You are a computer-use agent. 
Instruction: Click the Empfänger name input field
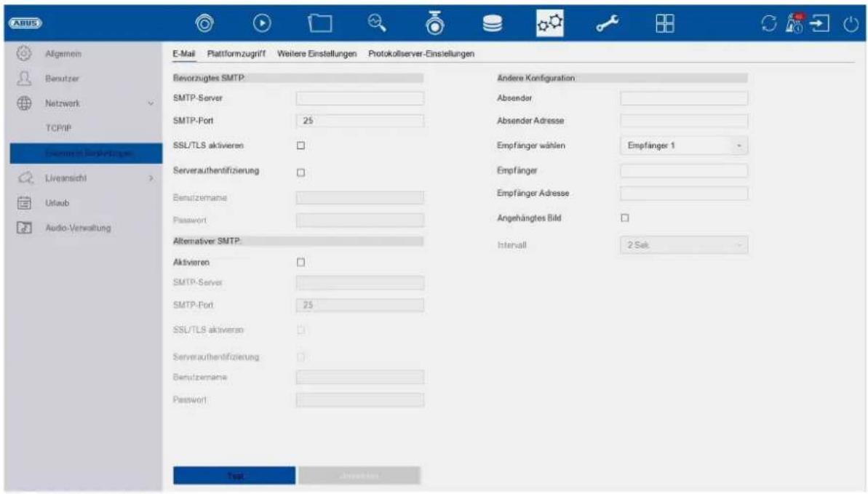[684, 170]
